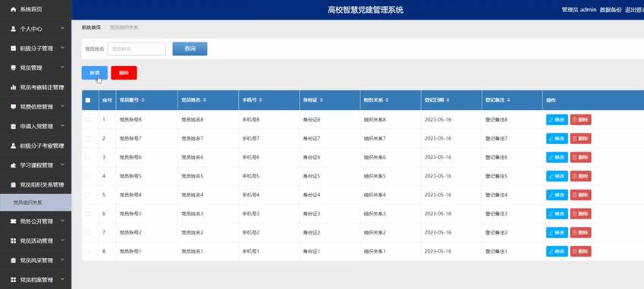
Task: Click the icon beside 申请入党管理
Action: point(13,127)
